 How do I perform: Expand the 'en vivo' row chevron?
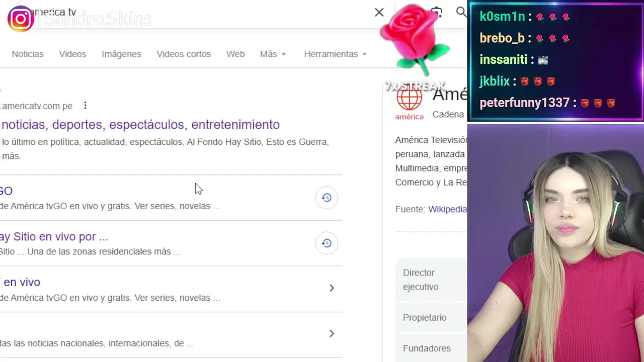tap(332, 288)
